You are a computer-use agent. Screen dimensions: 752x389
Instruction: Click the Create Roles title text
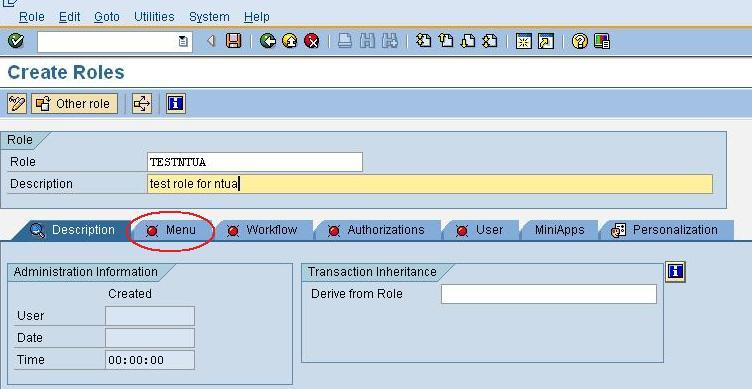[x=66, y=72]
